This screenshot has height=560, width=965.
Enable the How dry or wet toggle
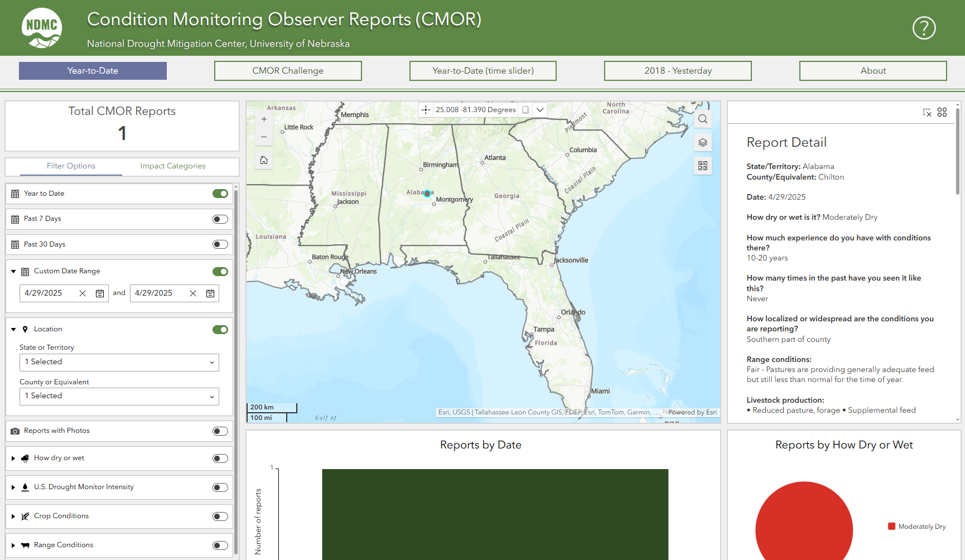point(220,458)
